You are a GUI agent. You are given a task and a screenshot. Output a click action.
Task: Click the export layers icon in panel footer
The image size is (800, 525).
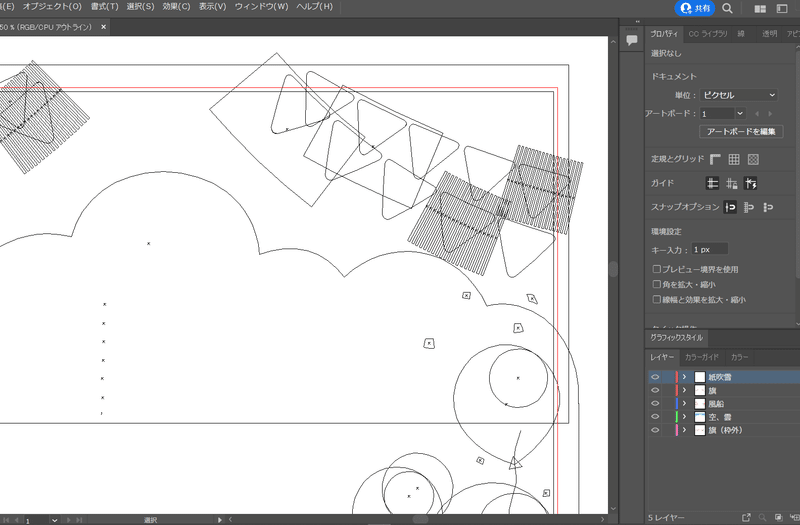[x=746, y=517]
